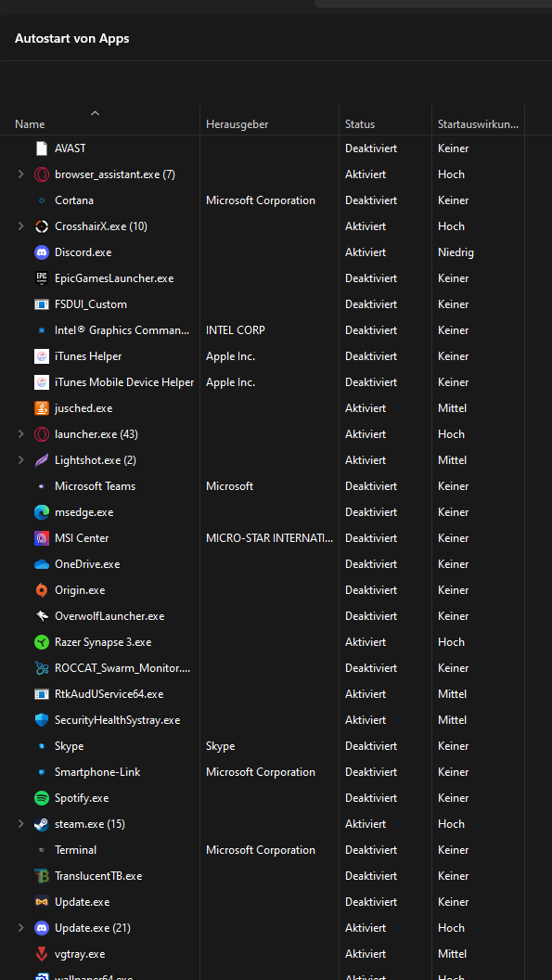
Task: Click the Overwolf launcher icon
Action: 41,615
